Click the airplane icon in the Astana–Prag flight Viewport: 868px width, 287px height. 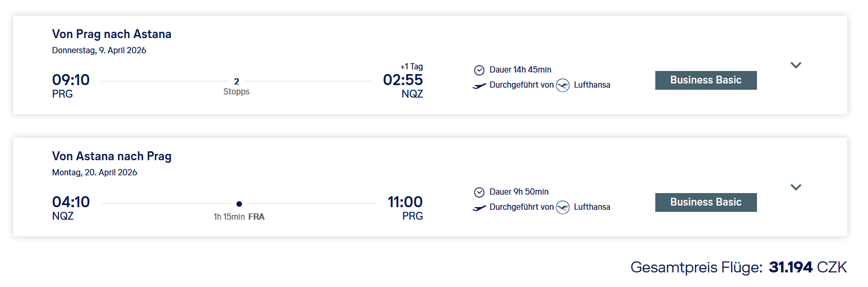(479, 208)
